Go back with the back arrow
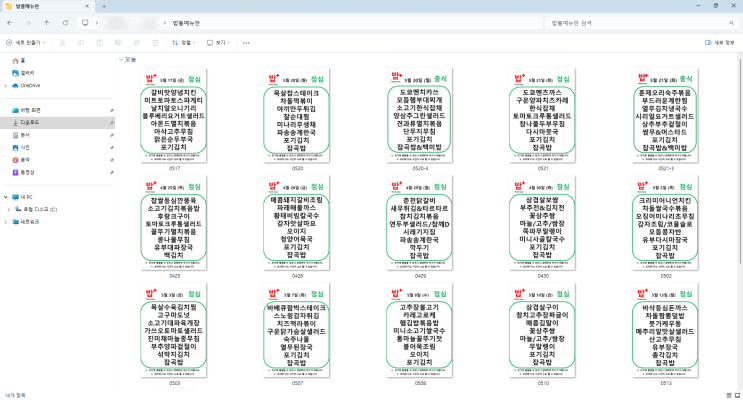 [10, 23]
